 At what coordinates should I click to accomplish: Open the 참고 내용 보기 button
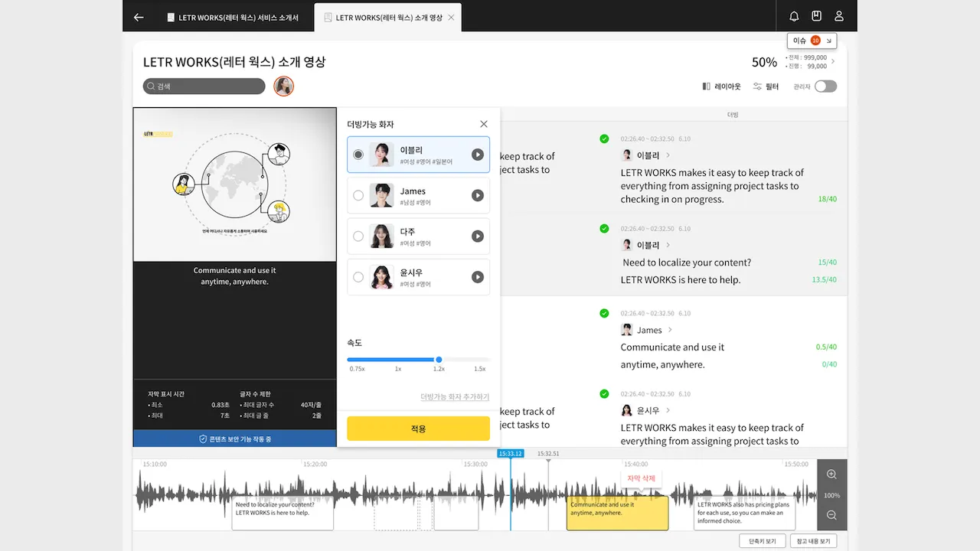pos(813,541)
